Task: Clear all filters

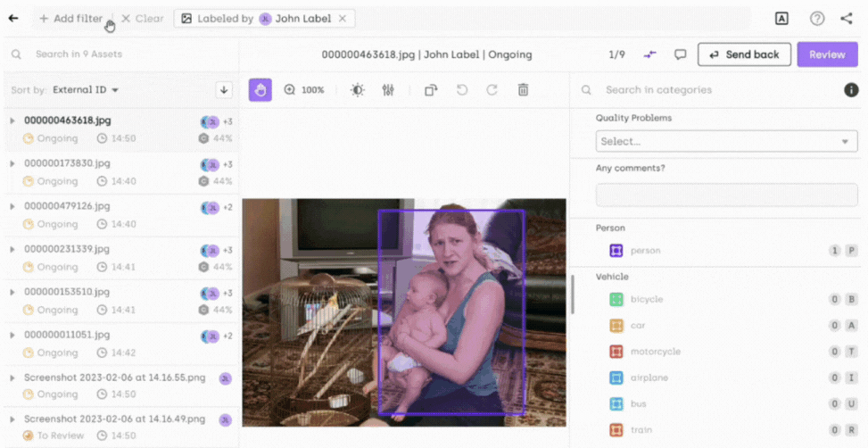Action: click(142, 18)
